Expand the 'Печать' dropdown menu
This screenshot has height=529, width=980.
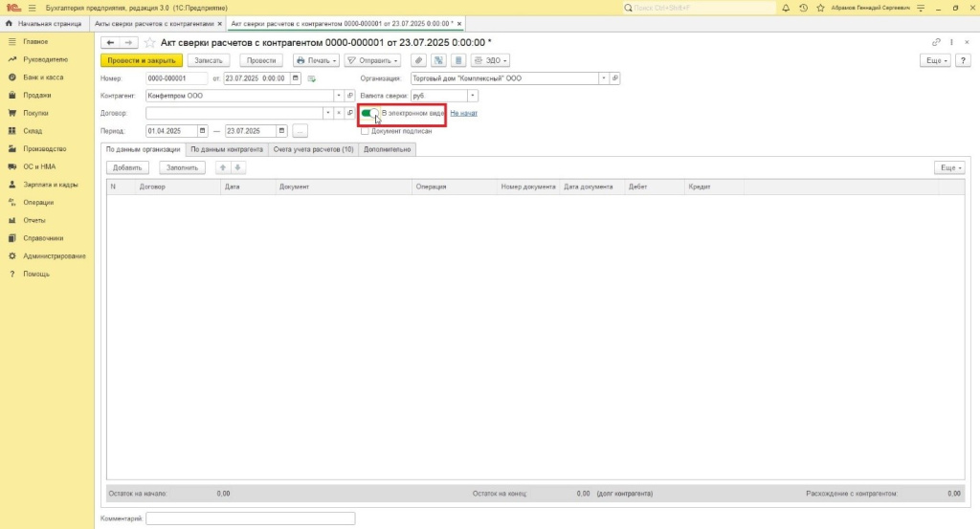[316, 60]
